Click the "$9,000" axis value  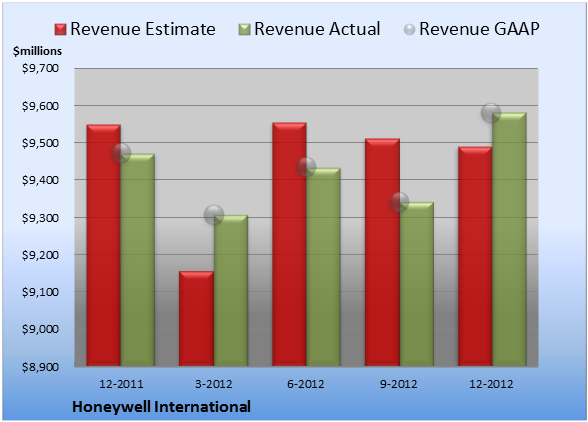pos(40,329)
